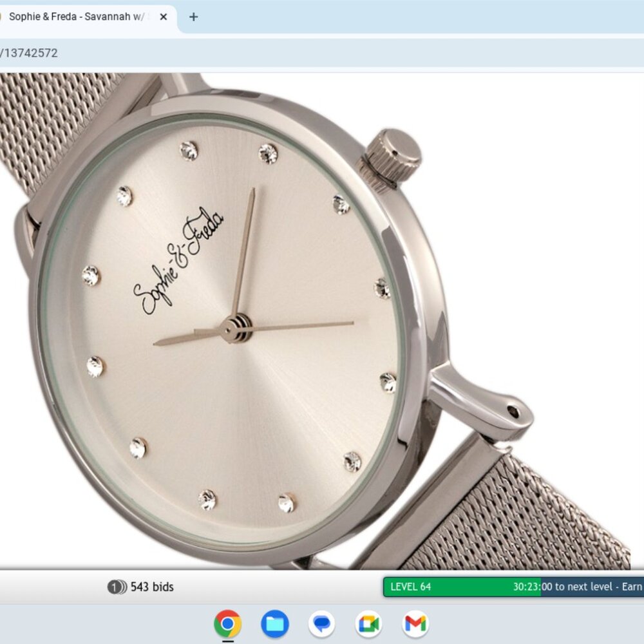
Task: Close the Sophie & Freda tab
Action: pyautogui.click(x=163, y=17)
